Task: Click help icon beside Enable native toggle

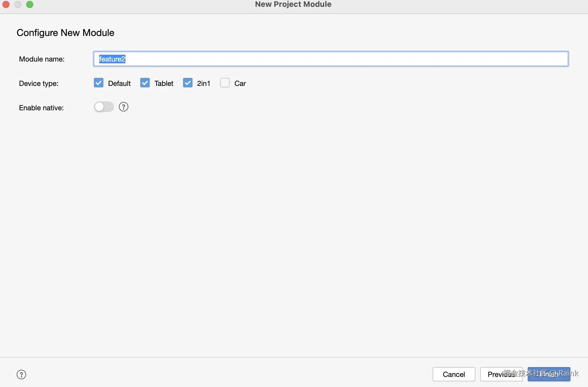Action: click(x=123, y=107)
